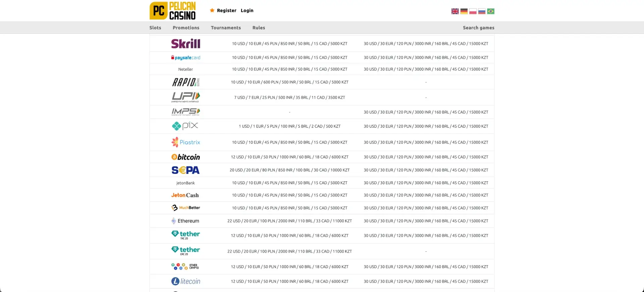This screenshot has width=644, height=292.
Task: Click UPI's "7 USD / 7 EUR" deposit limits
Action: [289, 98]
